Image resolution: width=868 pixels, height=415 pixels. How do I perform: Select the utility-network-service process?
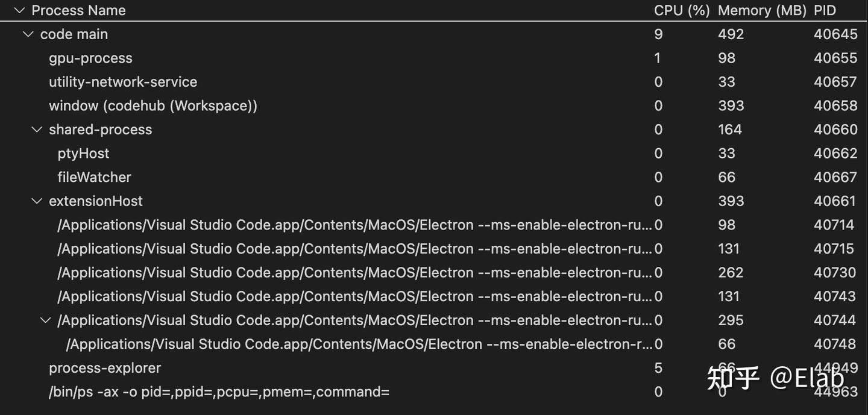point(123,81)
